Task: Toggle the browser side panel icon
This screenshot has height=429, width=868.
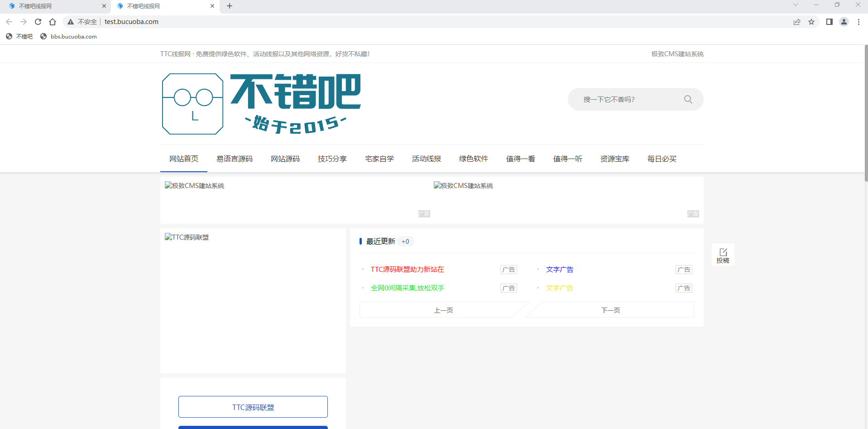Action: (829, 22)
